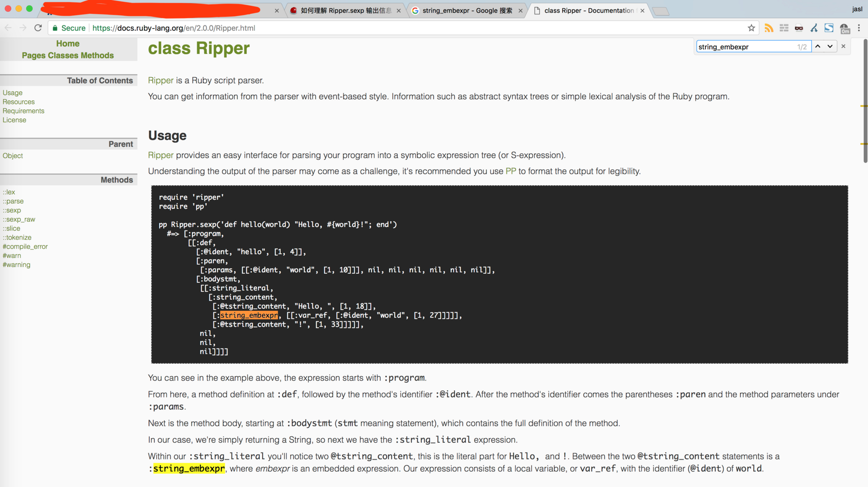Screen dimensions: 868x487
Task: Click the class Ripper page heading
Action: pyautogui.click(x=199, y=48)
